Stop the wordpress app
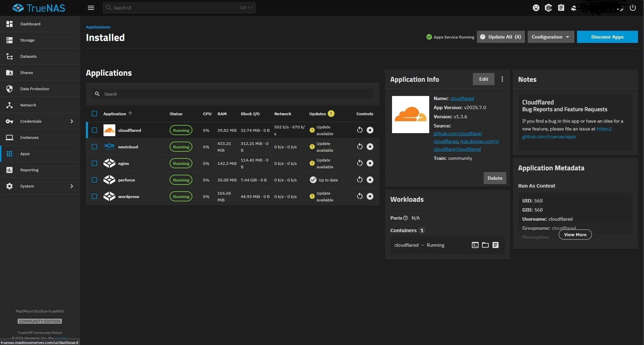The width and height of the screenshot is (644, 345). pyautogui.click(x=370, y=196)
